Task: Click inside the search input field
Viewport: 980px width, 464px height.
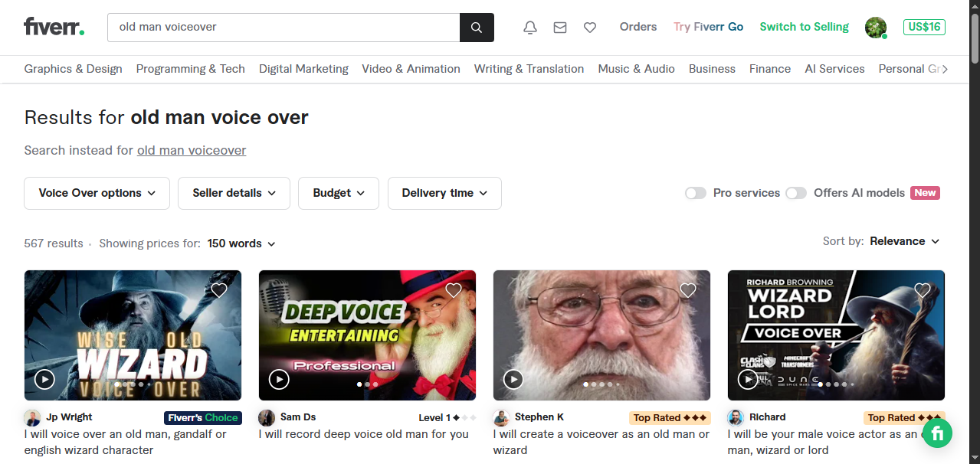Action: [x=284, y=27]
